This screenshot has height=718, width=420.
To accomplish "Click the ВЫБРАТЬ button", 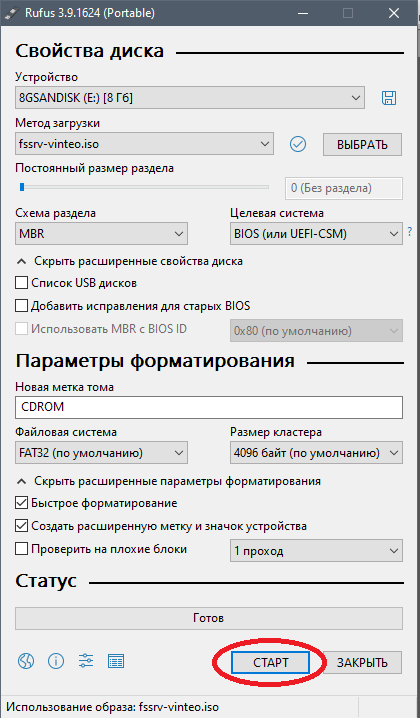I will 362,145.
